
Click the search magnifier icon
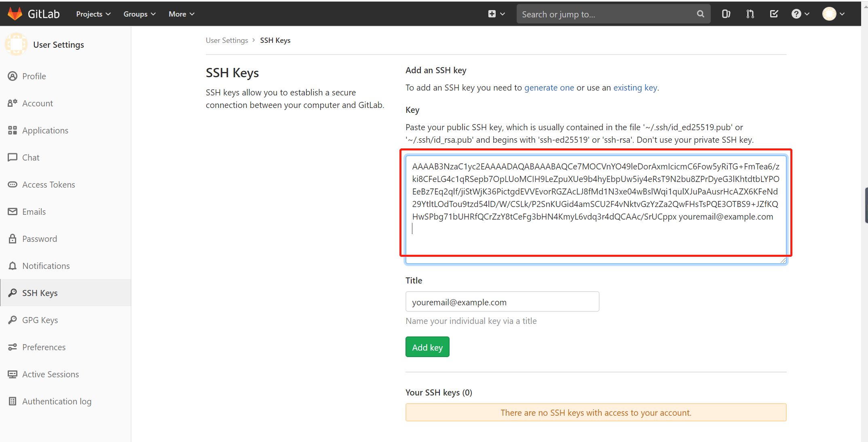click(x=701, y=14)
